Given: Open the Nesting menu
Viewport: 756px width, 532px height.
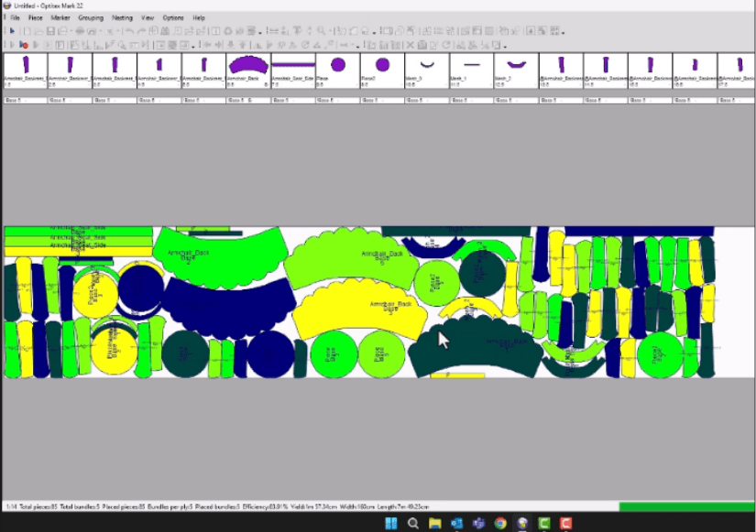Looking at the screenshot, I should pos(122,17).
